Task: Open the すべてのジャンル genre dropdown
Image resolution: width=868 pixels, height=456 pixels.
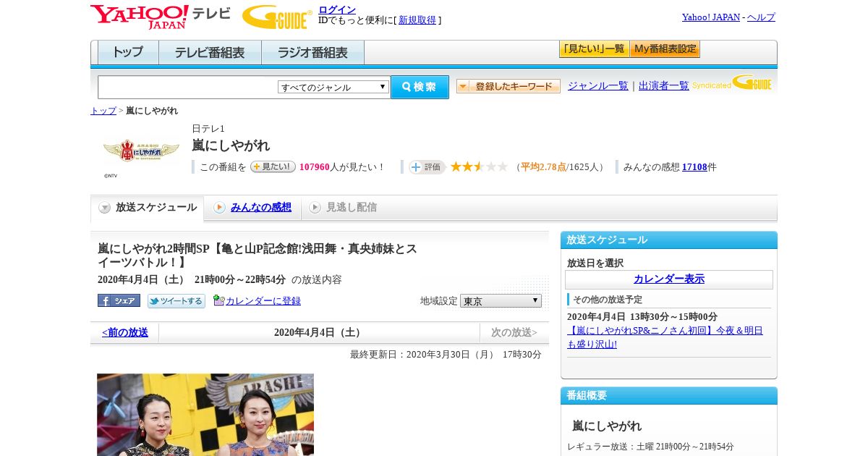Action: point(333,87)
